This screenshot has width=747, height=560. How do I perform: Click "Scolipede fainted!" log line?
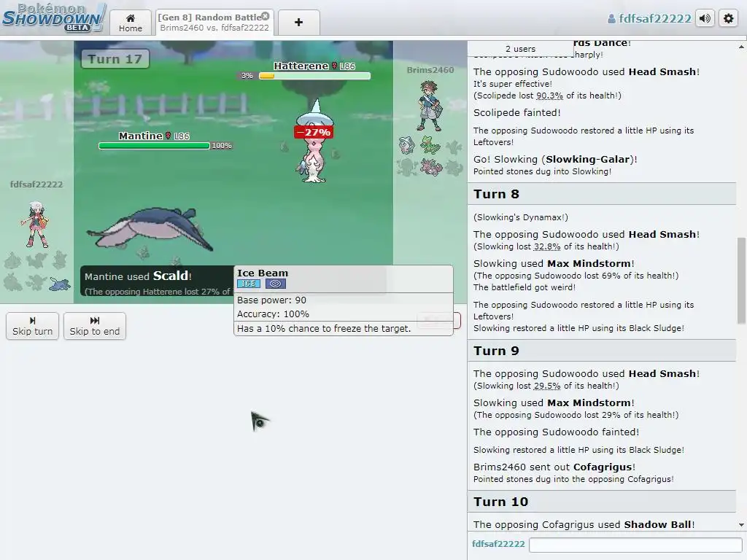point(517,112)
